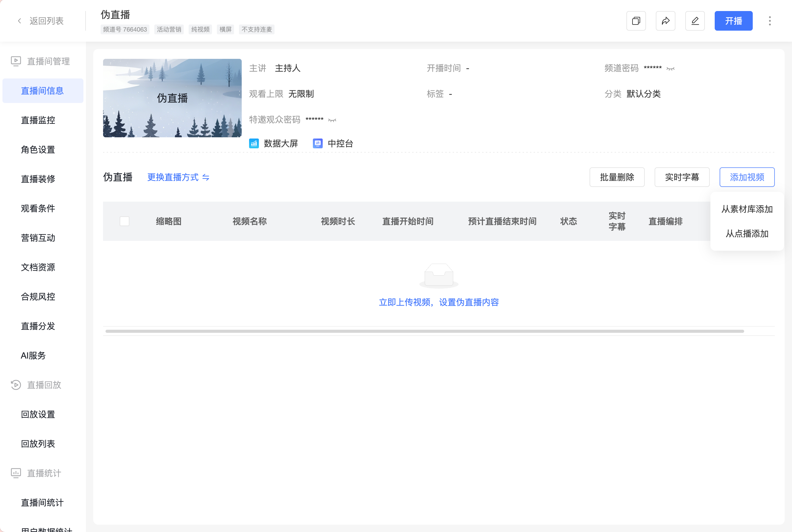Open 中控台 link text
This screenshot has width=792, height=532.
tap(341, 143)
